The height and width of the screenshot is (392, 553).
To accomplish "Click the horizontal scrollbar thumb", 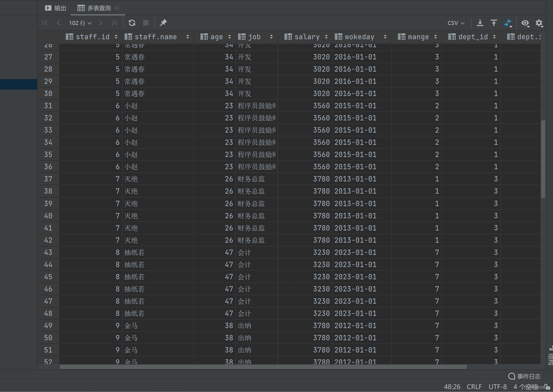I will 263,367.
